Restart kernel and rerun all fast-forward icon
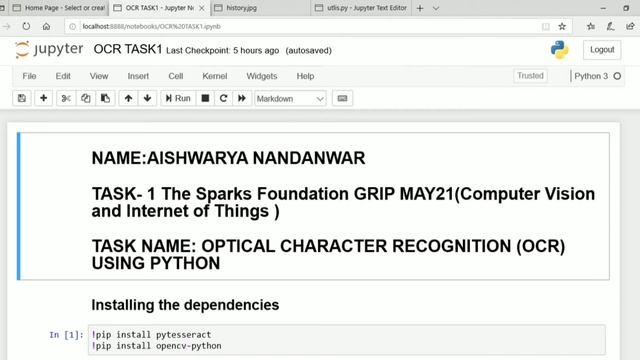The image size is (640, 360). click(x=242, y=98)
